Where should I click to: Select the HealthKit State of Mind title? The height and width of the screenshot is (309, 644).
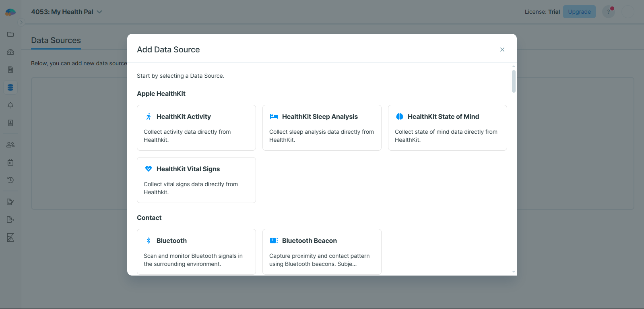coord(443,116)
